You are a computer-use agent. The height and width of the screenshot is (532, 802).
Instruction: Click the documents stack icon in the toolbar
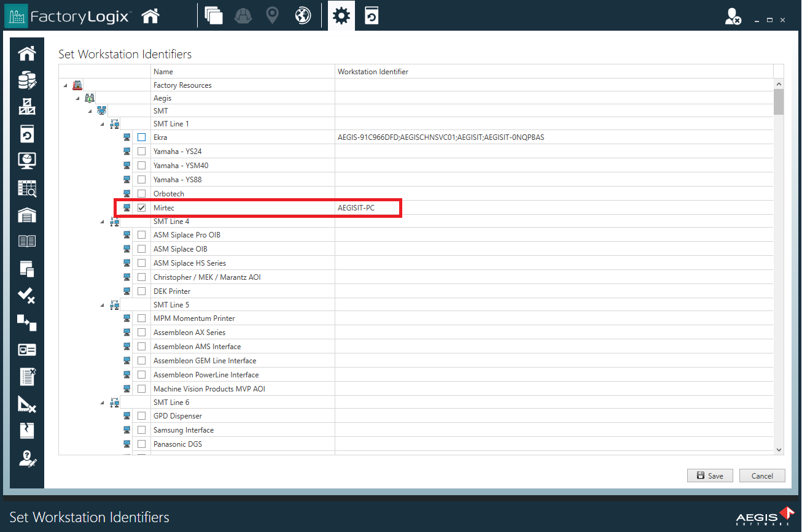(x=214, y=15)
